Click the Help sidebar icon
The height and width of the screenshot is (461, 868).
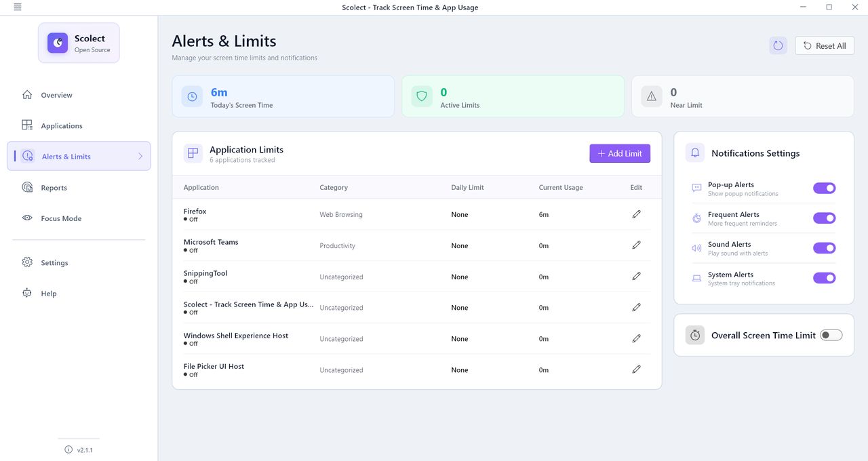click(x=27, y=293)
